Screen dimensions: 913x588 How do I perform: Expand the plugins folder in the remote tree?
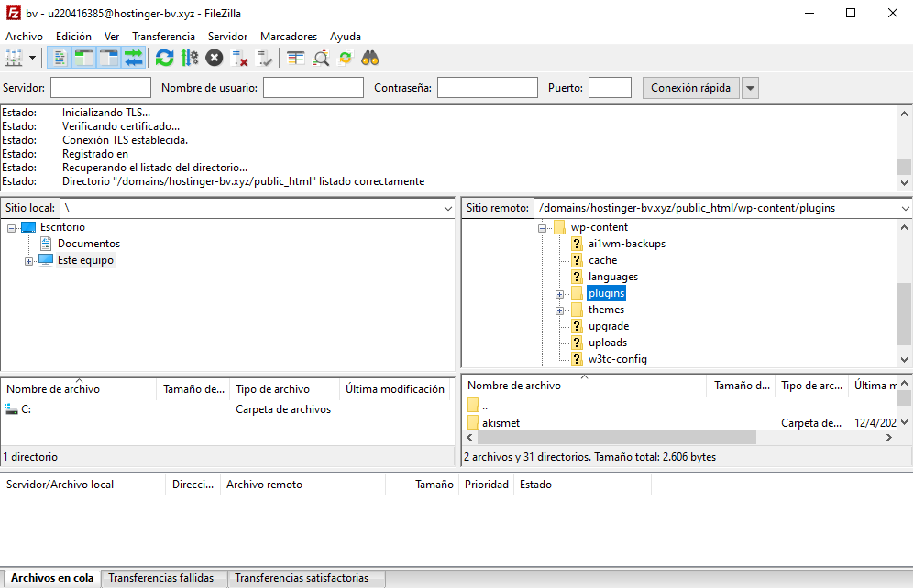[559, 293]
